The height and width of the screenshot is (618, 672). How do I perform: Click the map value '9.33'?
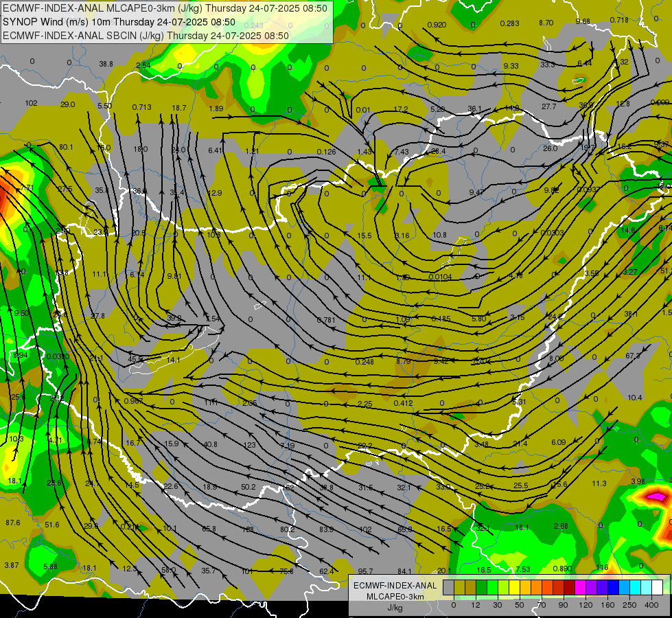[511, 66]
